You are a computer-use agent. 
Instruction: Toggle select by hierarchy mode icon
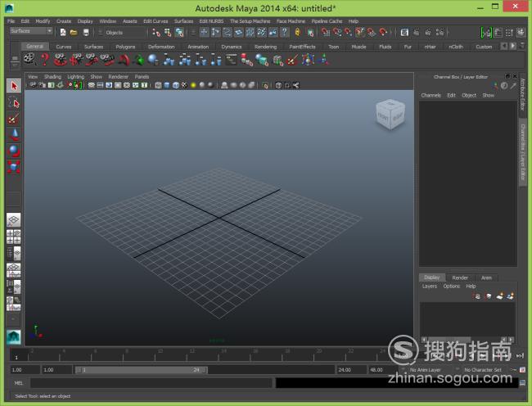(x=156, y=33)
